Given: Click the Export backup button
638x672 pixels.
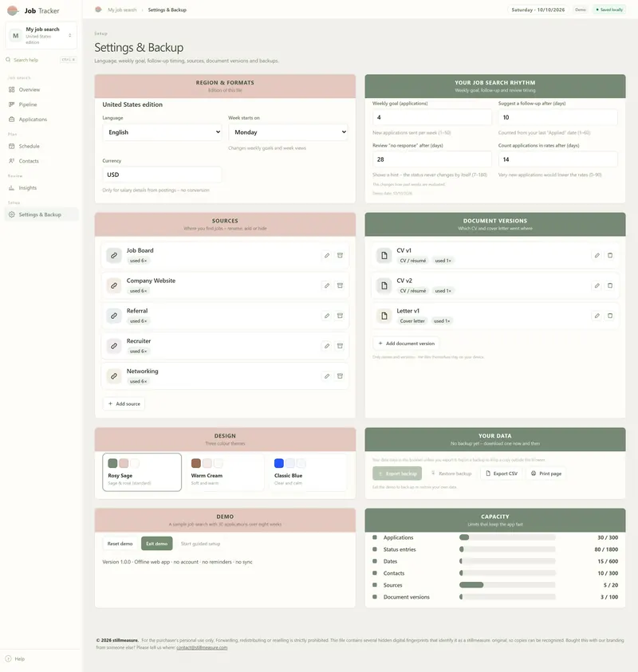Looking at the screenshot, I should pos(397,474).
